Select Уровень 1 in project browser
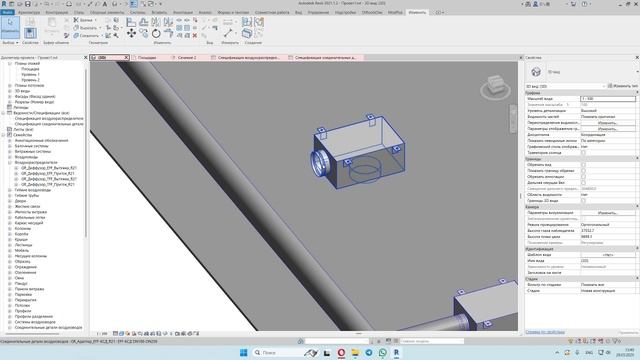The image size is (640, 360). (30, 75)
